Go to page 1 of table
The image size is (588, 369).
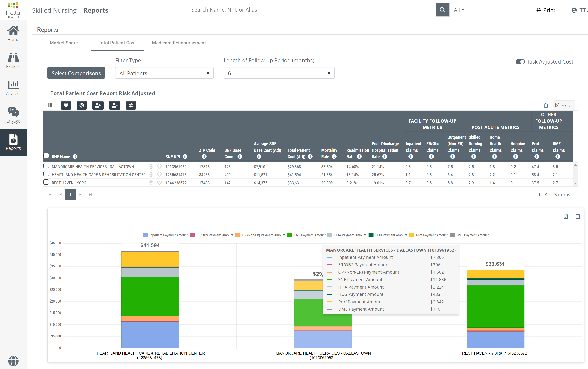[x=70, y=195]
